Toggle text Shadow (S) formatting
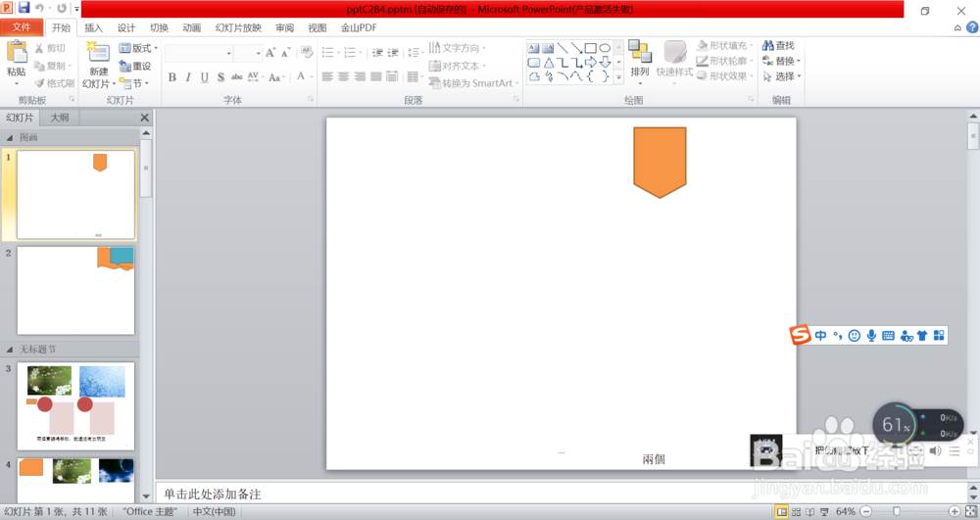This screenshot has width=980, height=520. pyautogui.click(x=220, y=76)
